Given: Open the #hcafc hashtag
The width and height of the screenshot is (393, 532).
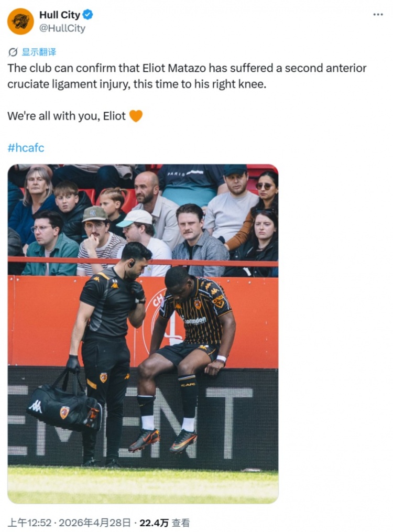Looking at the screenshot, I should pos(26,148).
